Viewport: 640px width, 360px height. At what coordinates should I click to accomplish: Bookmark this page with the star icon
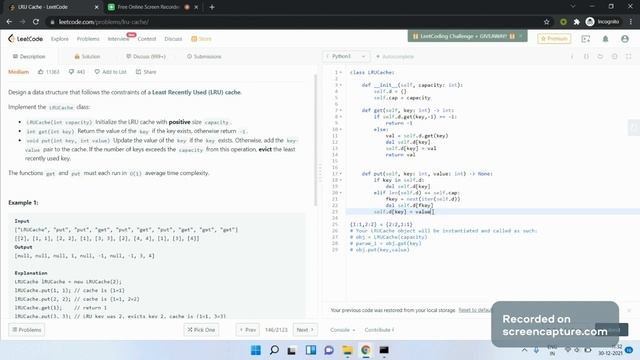click(x=547, y=22)
